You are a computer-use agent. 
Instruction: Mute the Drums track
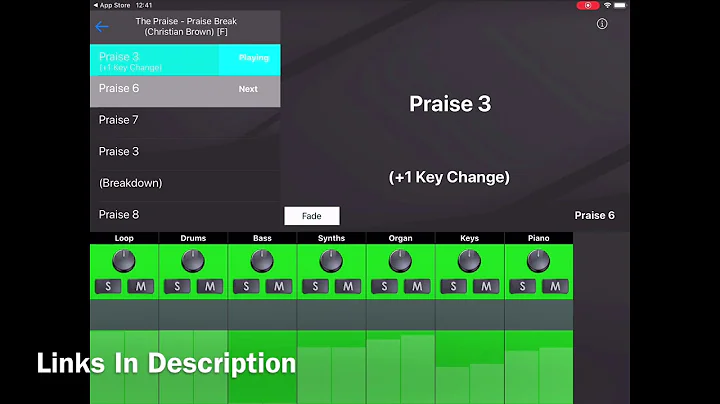coord(210,286)
